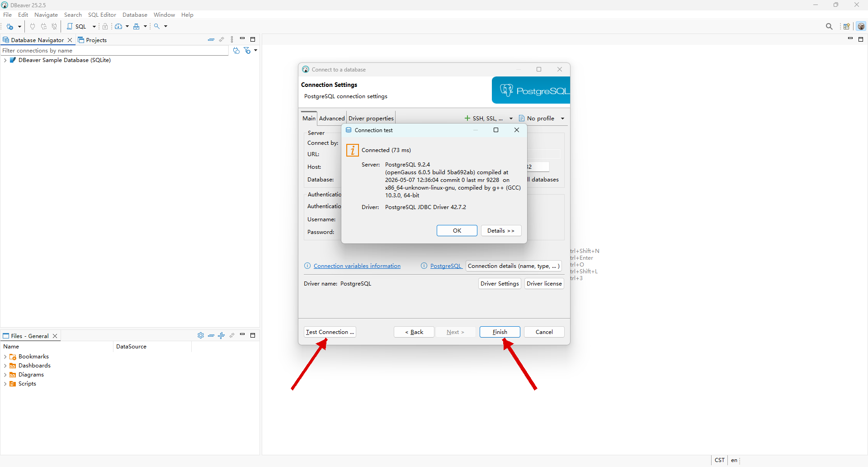Image resolution: width=868 pixels, height=467 pixels.
Task: Click Details >> button
Action: [501, 231]
